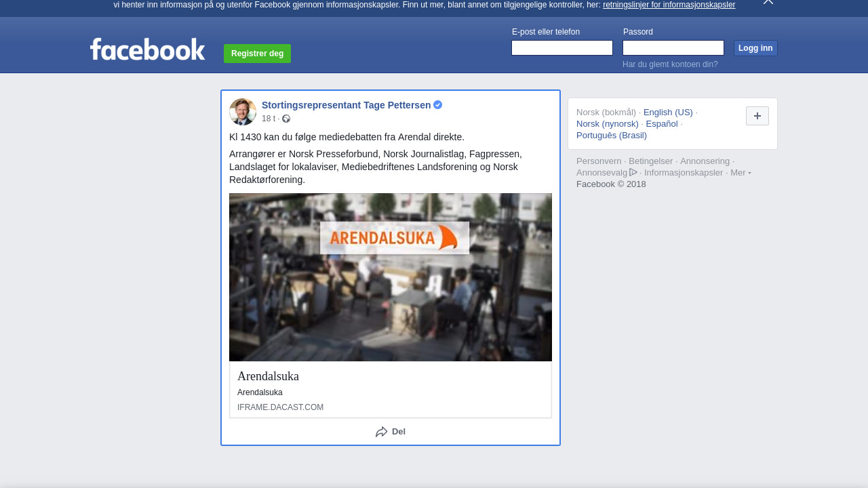The width and height of the screenshot is (868, 488).
Task: Click the public globe icon on the post
Action: 286,119
